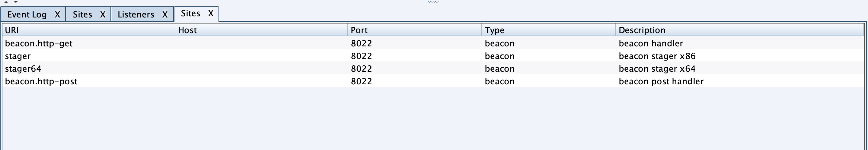Select the stager64 URI entry
868x150 pixels.
point(23,69)
